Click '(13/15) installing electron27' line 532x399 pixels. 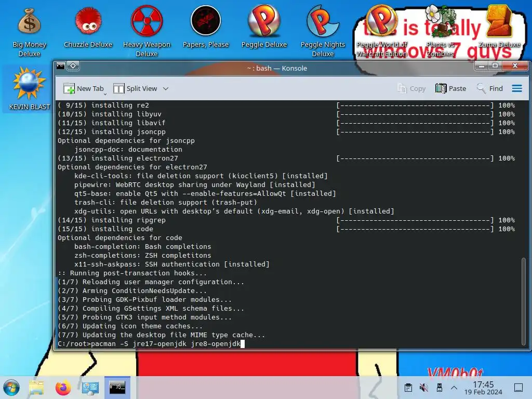point(118,158)
